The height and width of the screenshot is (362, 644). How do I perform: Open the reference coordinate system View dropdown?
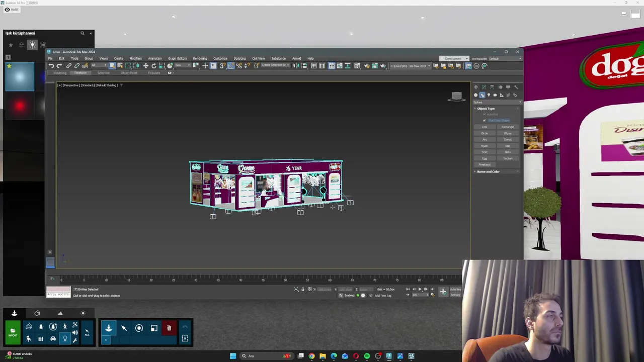click(x=183, y=65)
